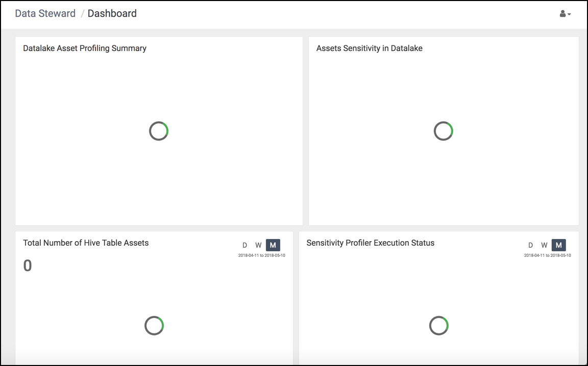Screen dimensions: 588x366
Task: Click the Datalake Asset Profiling Summary title
Action: (85, 48)
